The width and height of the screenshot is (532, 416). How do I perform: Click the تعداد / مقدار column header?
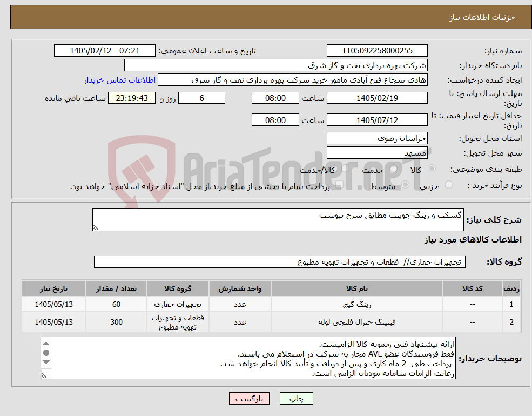tap(116, 288)
